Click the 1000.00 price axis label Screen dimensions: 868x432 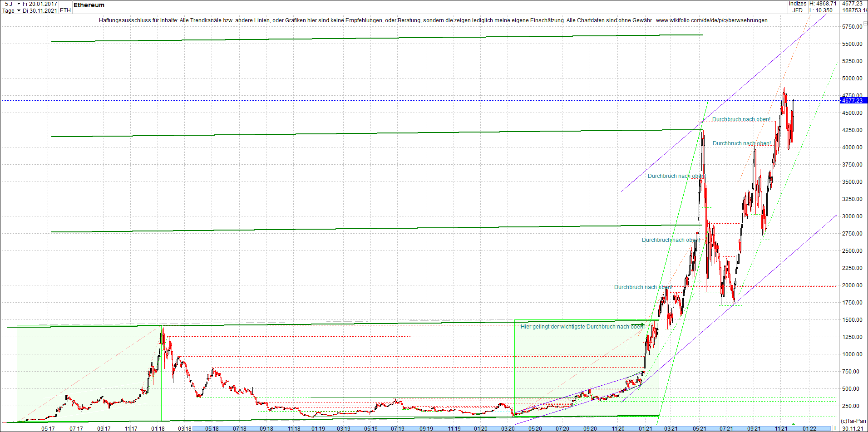(x=852, y=354)
